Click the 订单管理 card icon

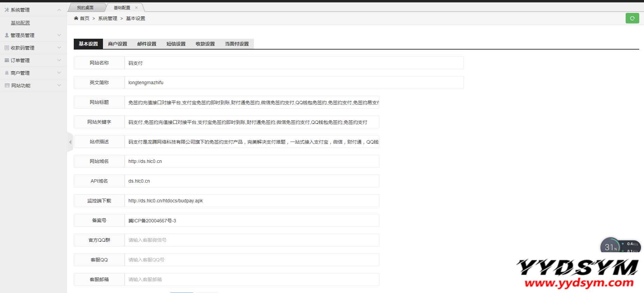(x=6, y=60)
